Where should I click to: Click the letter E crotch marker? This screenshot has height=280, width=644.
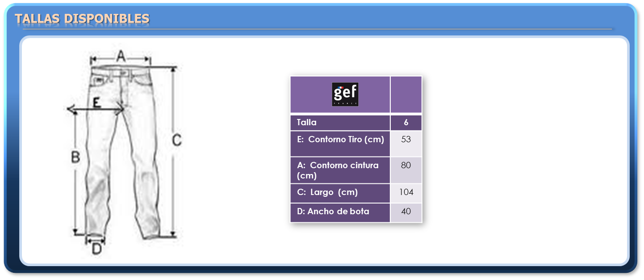pyautogui.click(x=96, y=102)
